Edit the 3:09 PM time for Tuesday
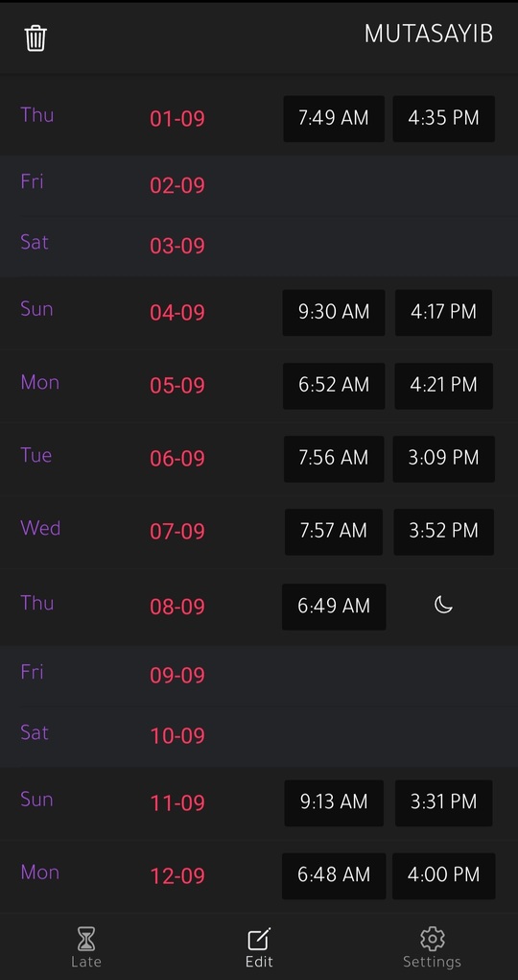518x980 pixels. (x=443, y=458)
